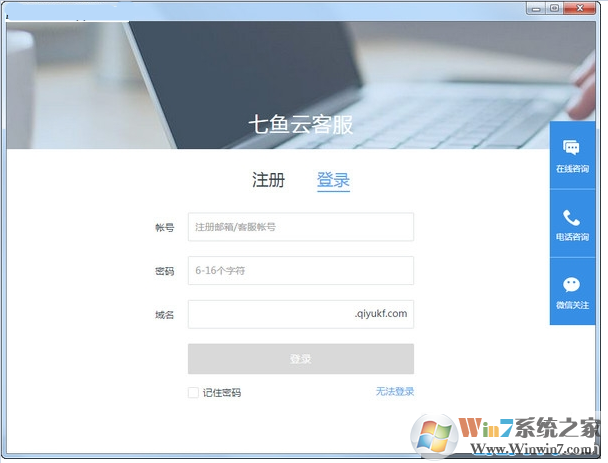Click the 帐号 field label

[x=164, y=227]
